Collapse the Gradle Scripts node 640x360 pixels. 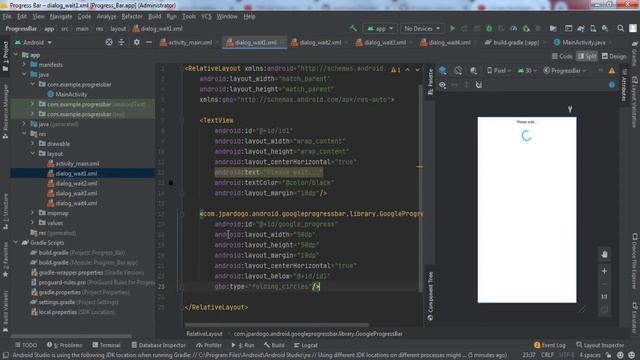coord(16,242)
